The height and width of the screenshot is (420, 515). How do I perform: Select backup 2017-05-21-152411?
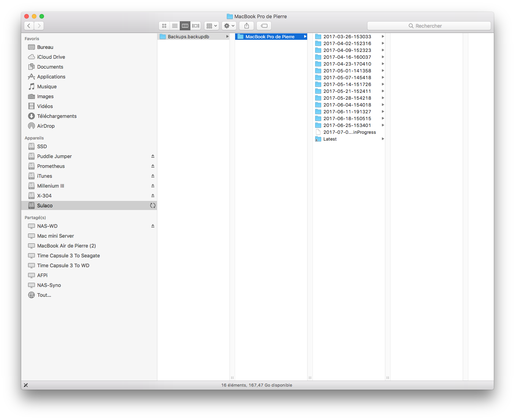349,91
